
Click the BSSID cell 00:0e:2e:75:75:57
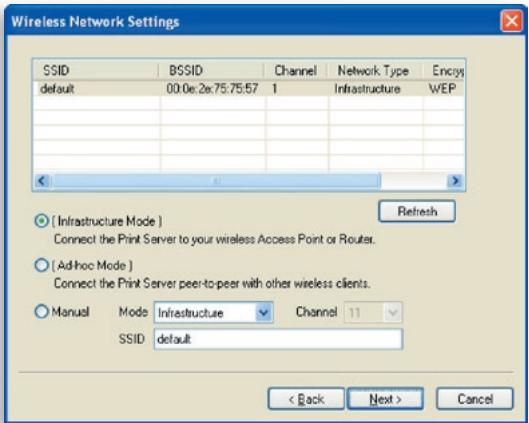212,89
